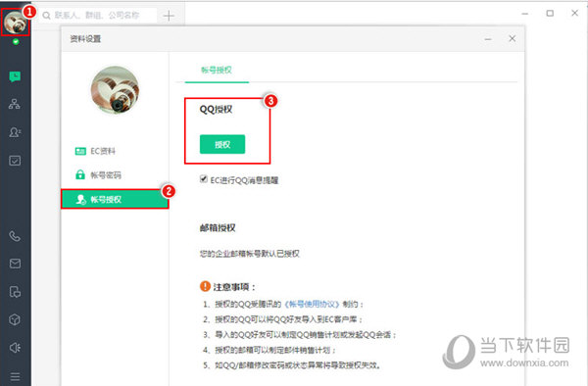
Task: Switch to the 帐号授权 tab
Action: tap(217, 71)
